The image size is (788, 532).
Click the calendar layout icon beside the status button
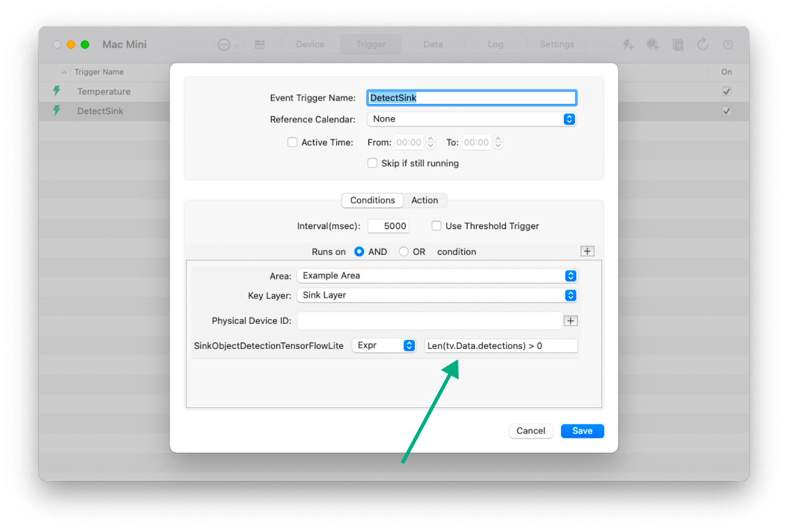click(x=260, y=44)
